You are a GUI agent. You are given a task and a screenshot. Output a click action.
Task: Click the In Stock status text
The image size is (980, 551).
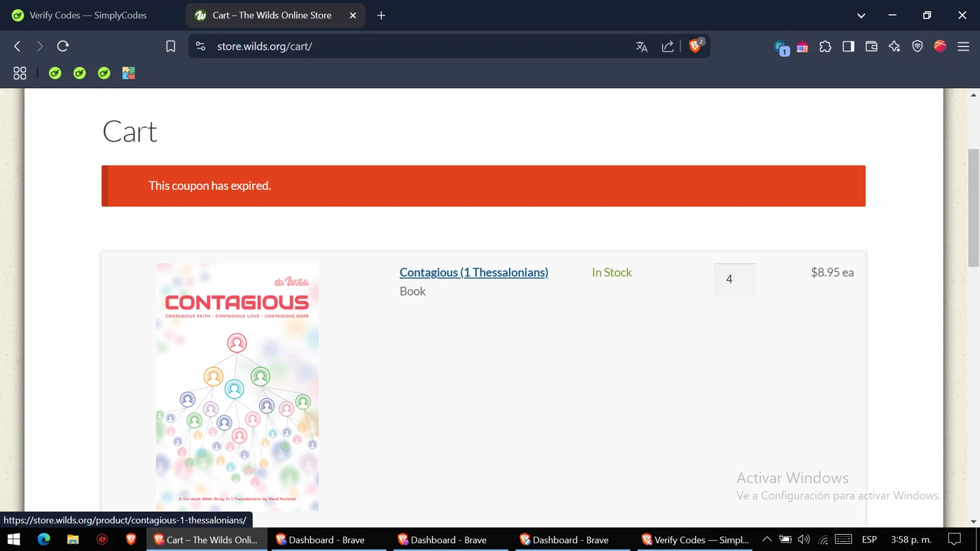click(612, 272)
